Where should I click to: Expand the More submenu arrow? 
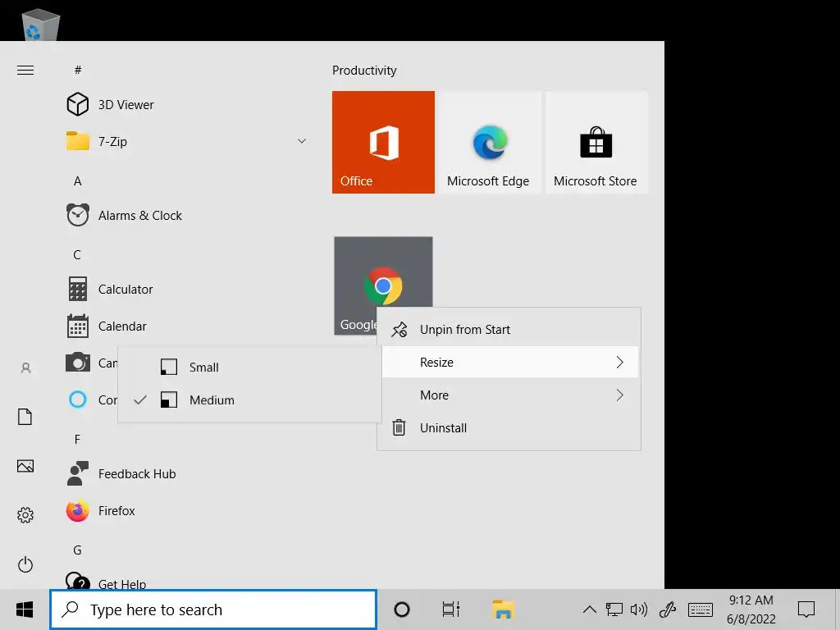620,395
